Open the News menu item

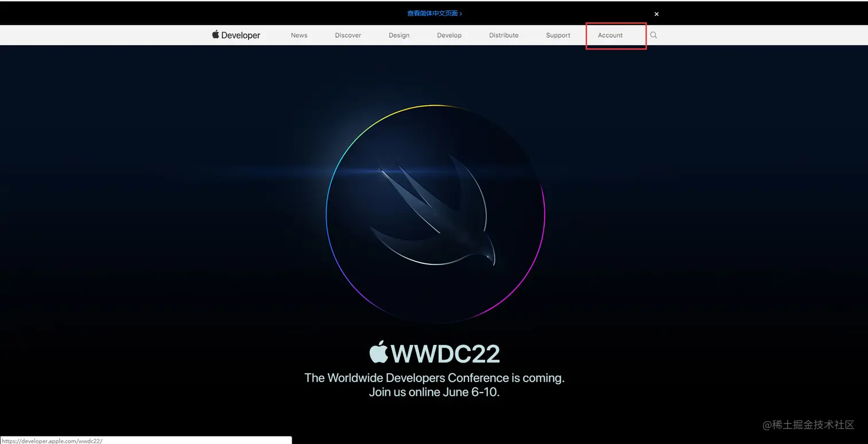[x=299, y=35]
